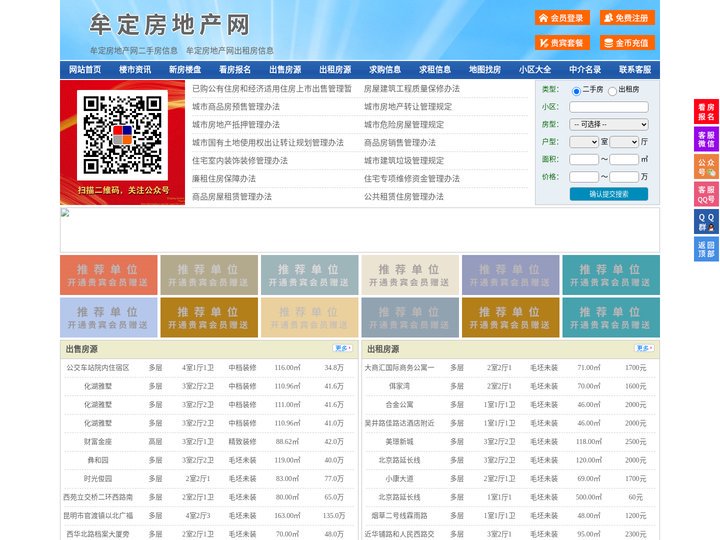Open the 地图找房 nav item
This screenshot has width=720, height=540.
pyautogui.click(x=485, y=70)
